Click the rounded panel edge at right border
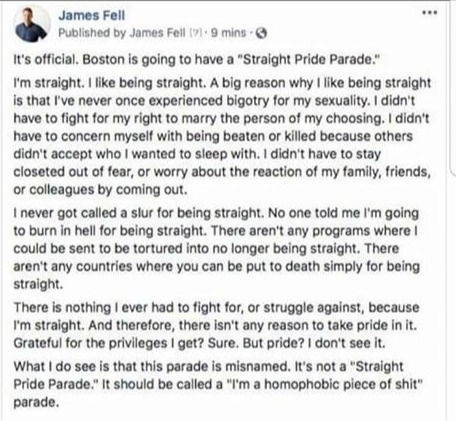 453,89
